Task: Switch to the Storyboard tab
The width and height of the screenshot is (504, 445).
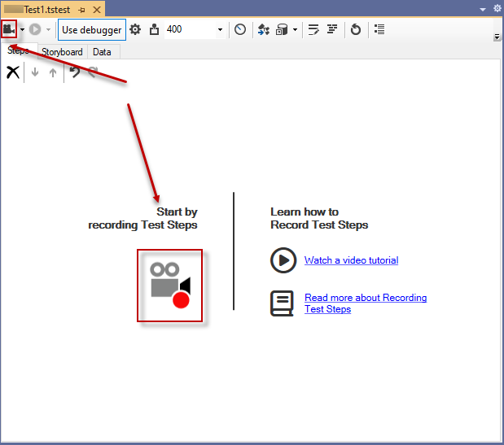Action: pyautogui.click(x=62, y=52)
